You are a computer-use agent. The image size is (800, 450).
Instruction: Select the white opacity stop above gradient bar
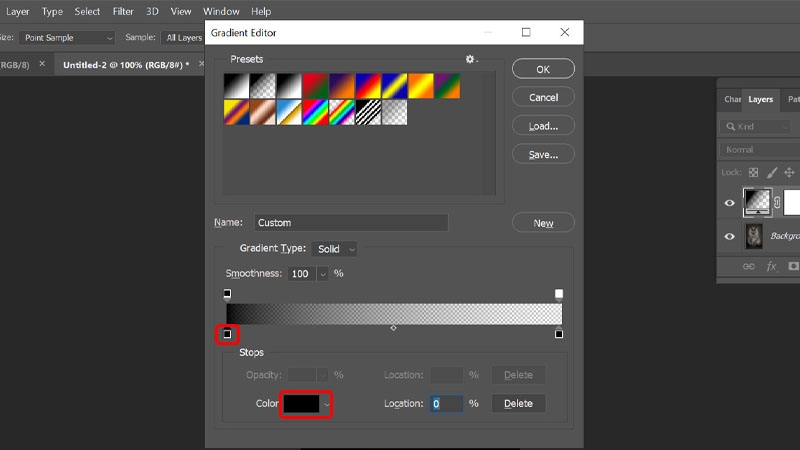(x=559, y=294)
